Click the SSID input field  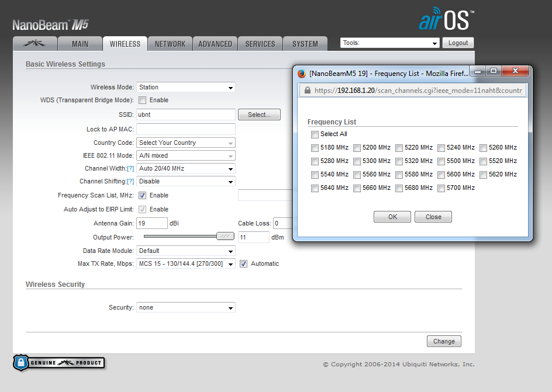(186, 115)
